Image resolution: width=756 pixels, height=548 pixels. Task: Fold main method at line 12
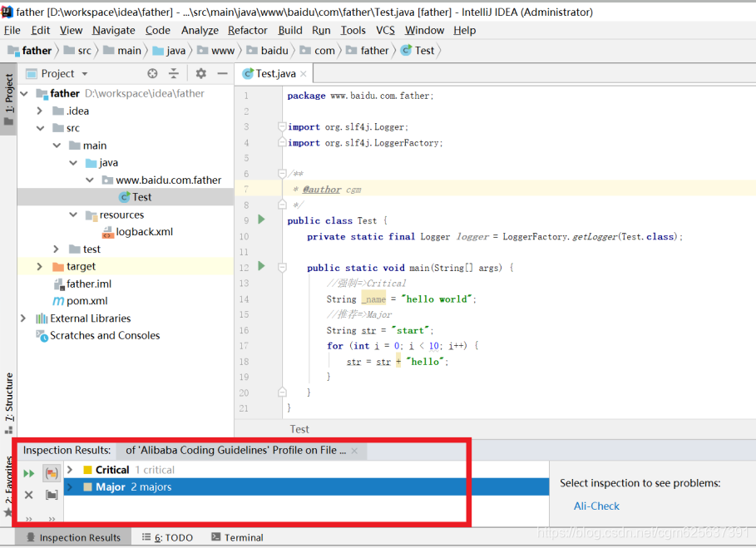[282, 268]
